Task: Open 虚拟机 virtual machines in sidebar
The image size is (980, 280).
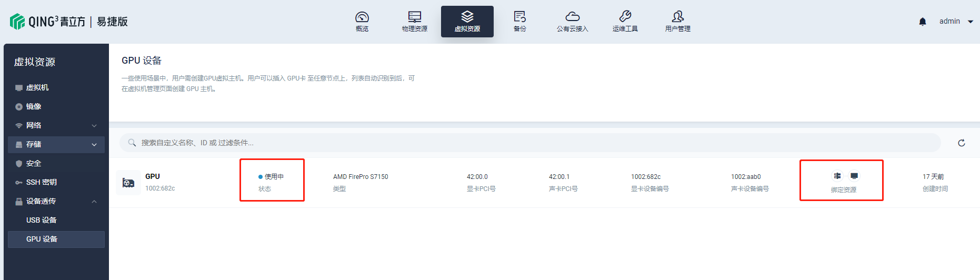Action: [37, 87]
